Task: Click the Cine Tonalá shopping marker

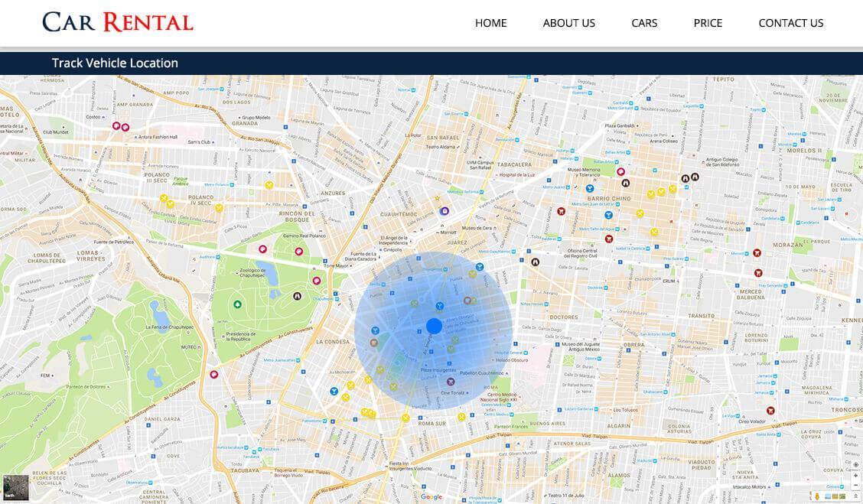Action: coord(451,382)
